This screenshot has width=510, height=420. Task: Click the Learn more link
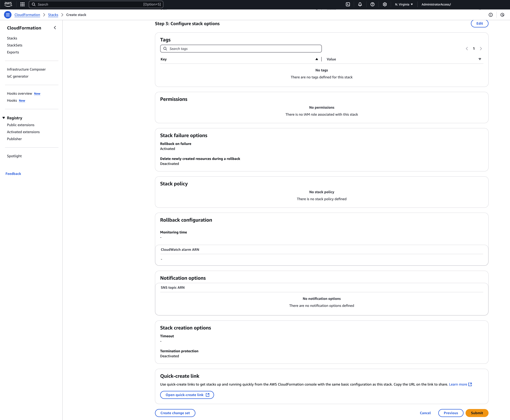point(458,384)
